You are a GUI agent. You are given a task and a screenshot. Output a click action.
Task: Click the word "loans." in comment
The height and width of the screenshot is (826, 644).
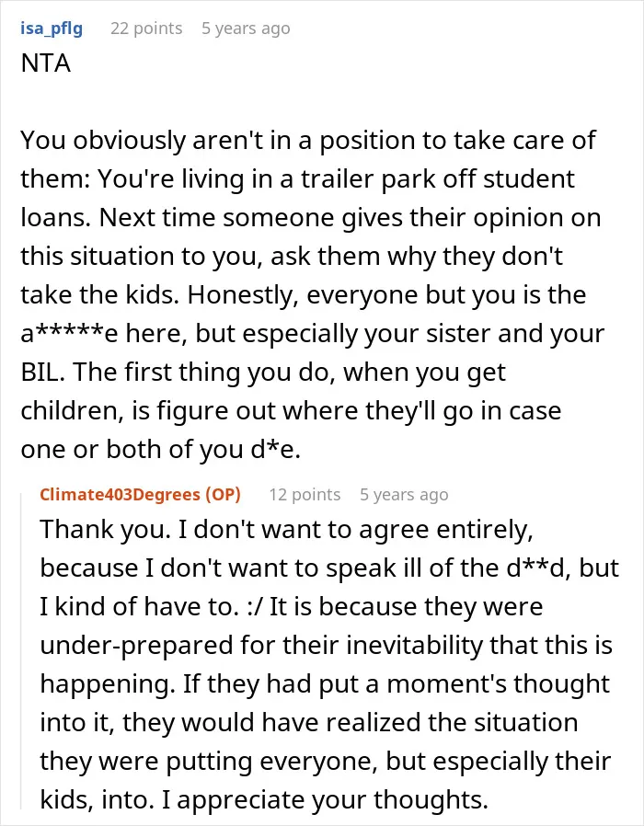(x=56, y=218)
